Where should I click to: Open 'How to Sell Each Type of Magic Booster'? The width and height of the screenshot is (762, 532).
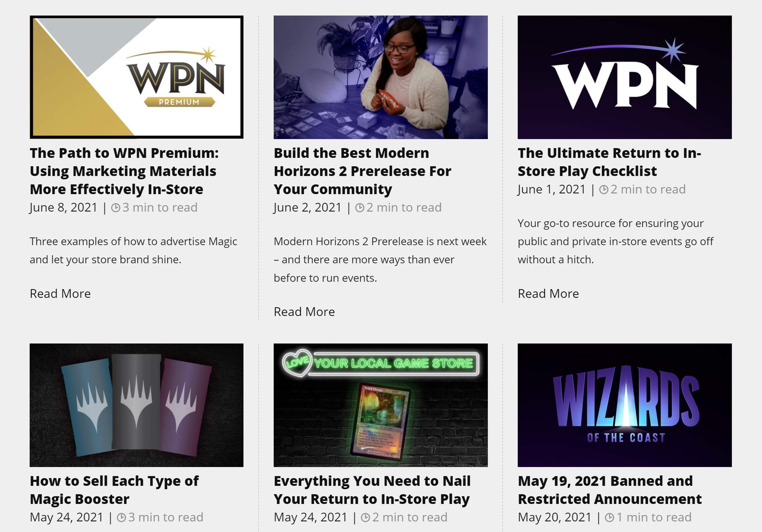click(114, 490)
